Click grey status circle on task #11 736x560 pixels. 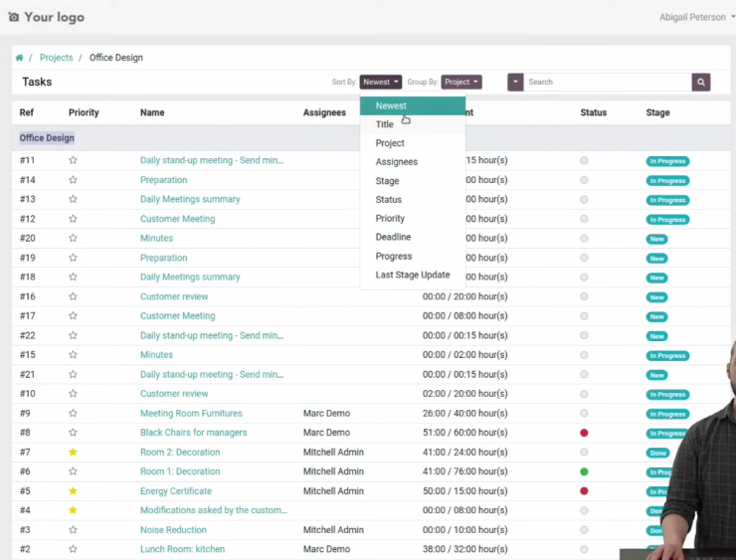point(584,161)
